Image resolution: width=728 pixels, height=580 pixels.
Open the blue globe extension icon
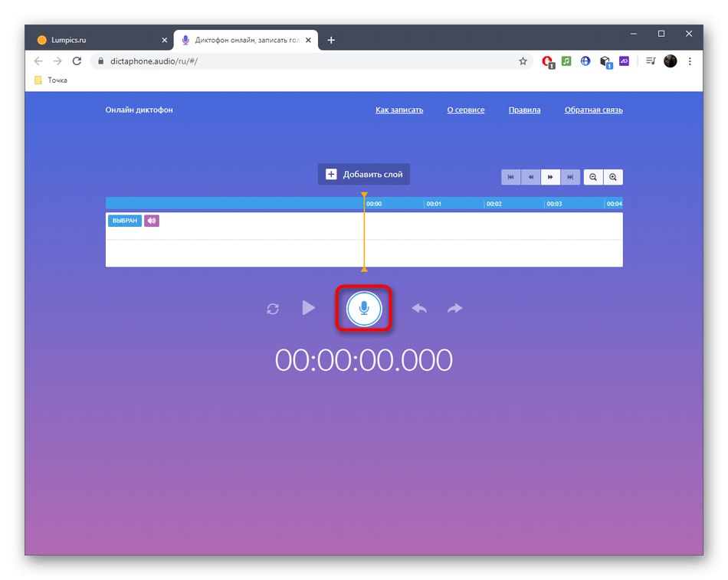pos(585,61)
